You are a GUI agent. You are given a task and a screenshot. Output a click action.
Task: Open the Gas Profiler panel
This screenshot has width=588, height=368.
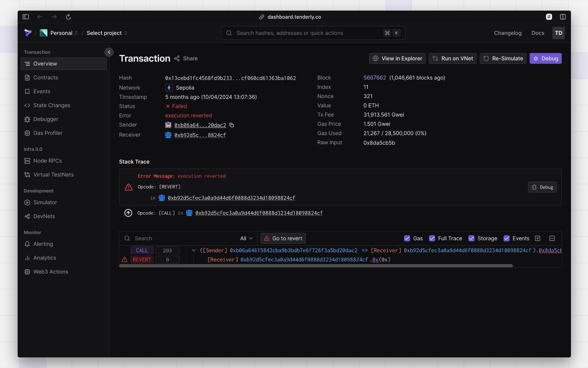[x=48, y=133]
